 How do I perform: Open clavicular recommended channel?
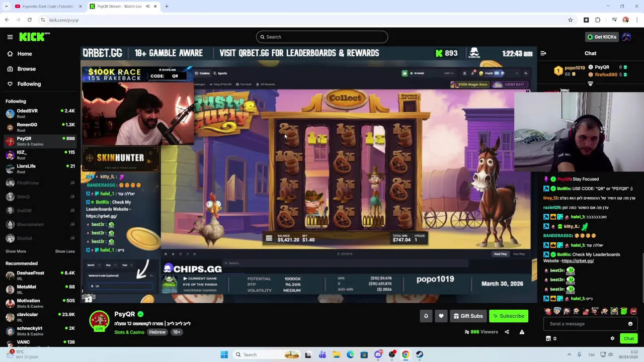(40, 317)
